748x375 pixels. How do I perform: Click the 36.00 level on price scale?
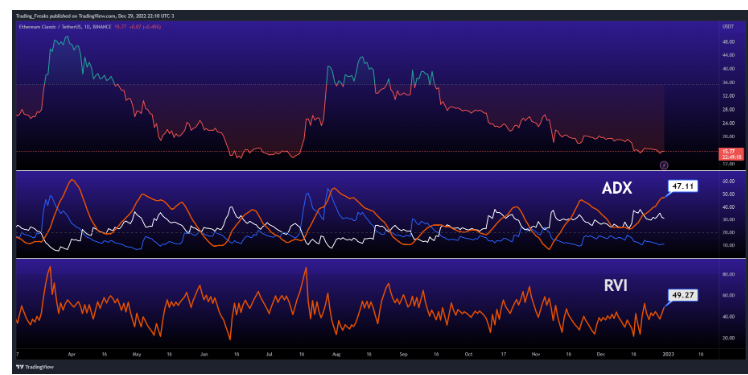728,83
